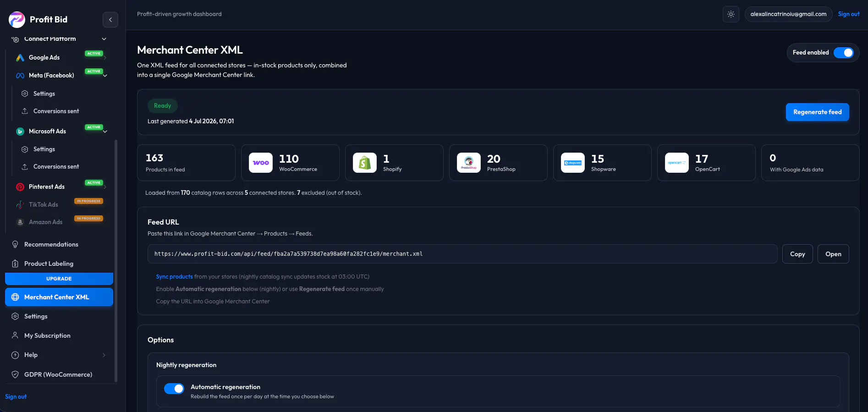Click the main Settings gear icon
This screenshot has height=412, width=868.
(x=15, y=317)
